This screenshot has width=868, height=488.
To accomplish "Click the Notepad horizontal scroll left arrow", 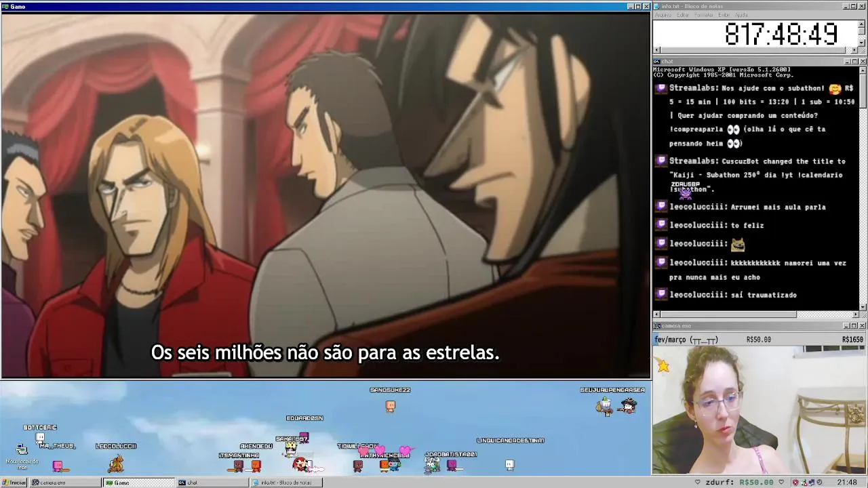I will coord(656,50).
